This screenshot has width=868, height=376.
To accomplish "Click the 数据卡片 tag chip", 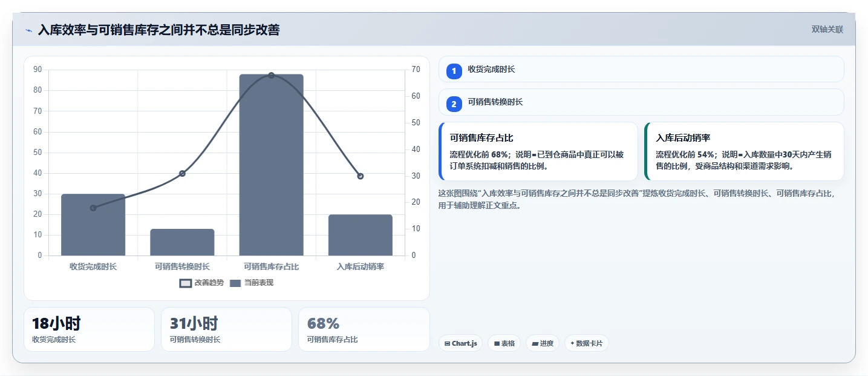I will coord(586,343).
